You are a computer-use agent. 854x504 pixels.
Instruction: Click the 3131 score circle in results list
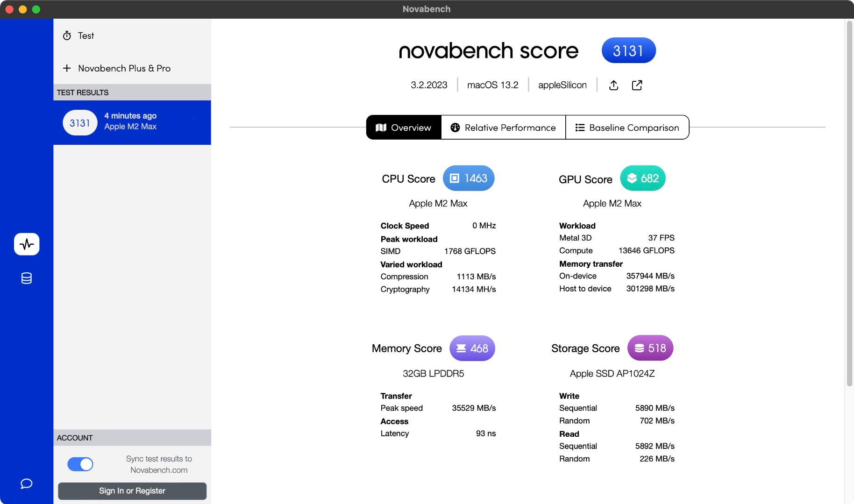(x=80, y=122)
